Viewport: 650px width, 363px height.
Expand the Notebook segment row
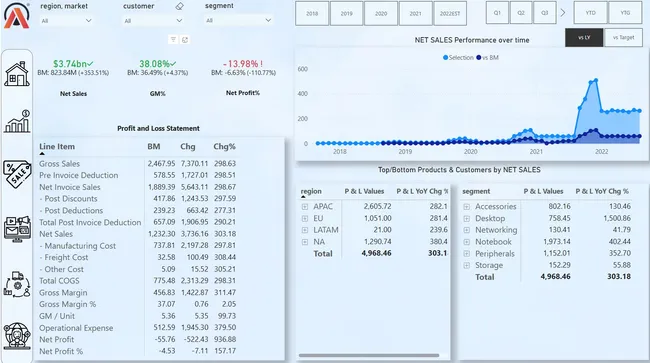point(466,242)
